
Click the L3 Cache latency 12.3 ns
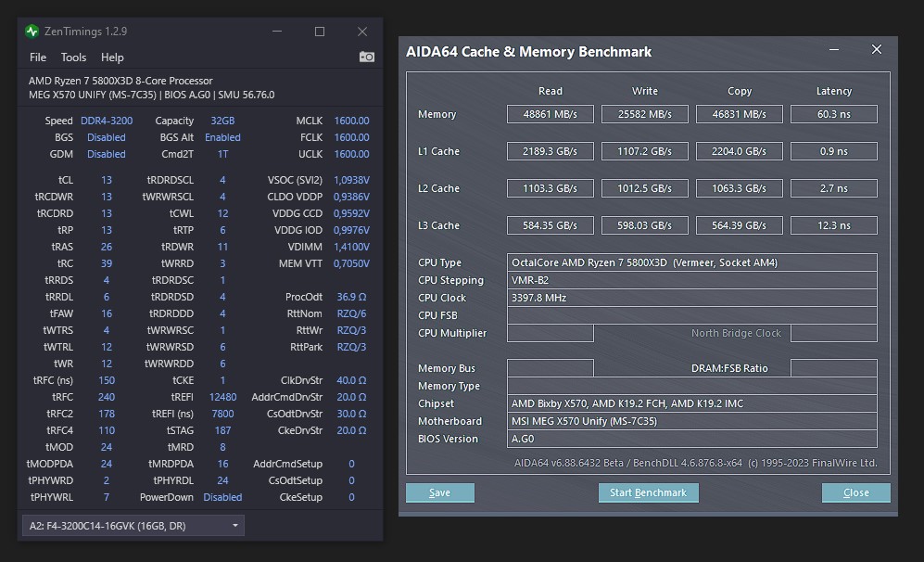click(834, 225)
